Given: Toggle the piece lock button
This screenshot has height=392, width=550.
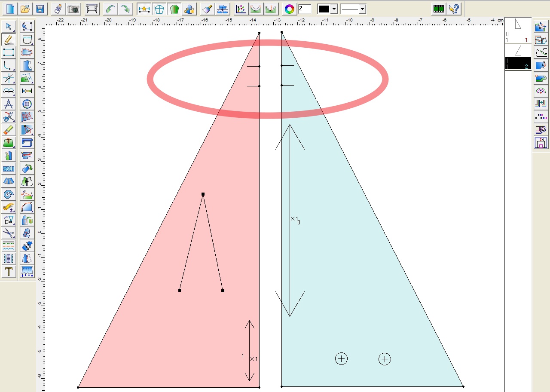Looking at the screenshot, I should (x=189, y=9).
